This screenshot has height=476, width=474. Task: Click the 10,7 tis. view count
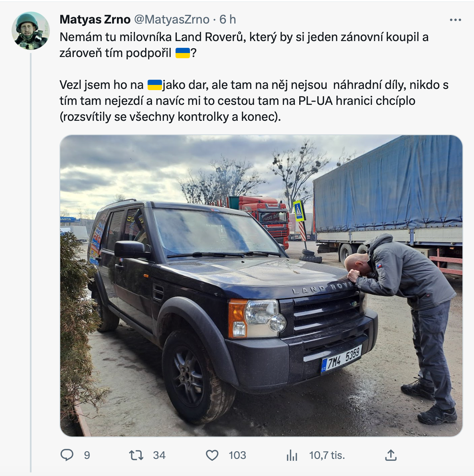327,455
